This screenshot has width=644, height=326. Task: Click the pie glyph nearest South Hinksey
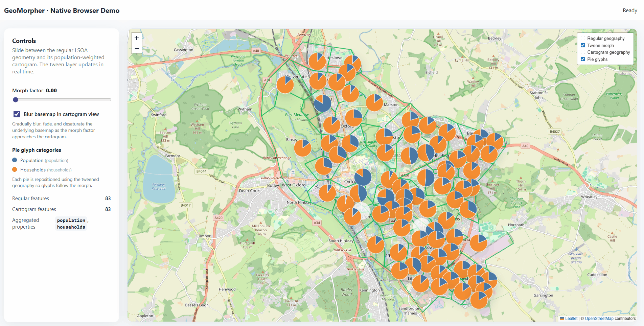pos(375,245)
